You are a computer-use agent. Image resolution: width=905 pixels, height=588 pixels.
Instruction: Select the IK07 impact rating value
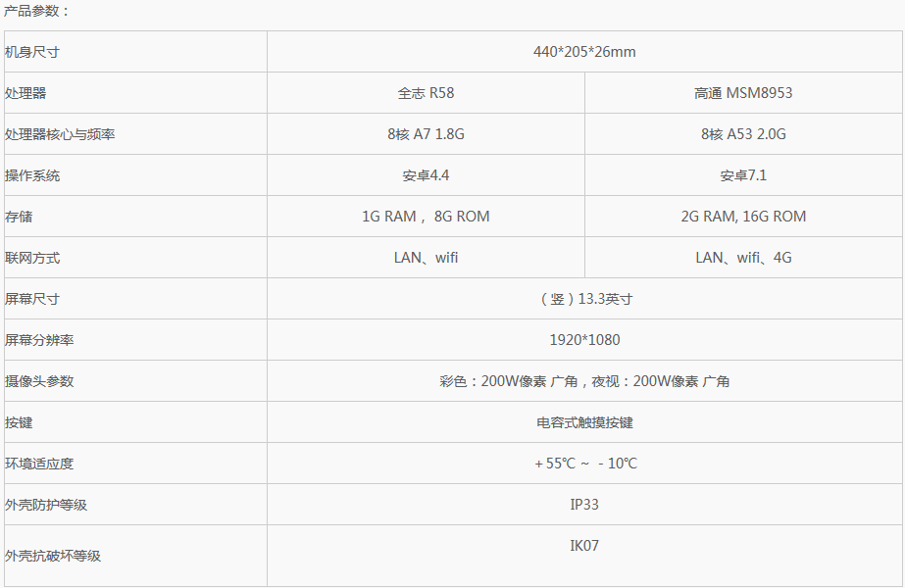tap(584, 546)
